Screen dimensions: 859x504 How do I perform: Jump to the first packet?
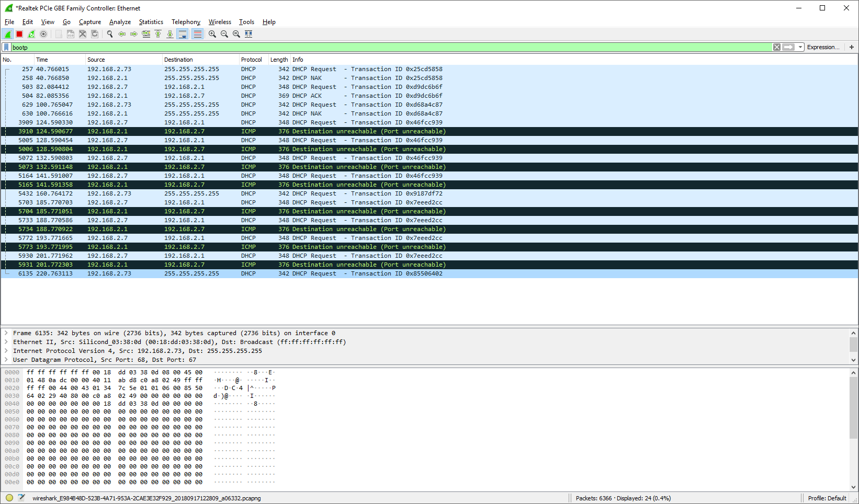pyautogui.click(x=158, y=34)
